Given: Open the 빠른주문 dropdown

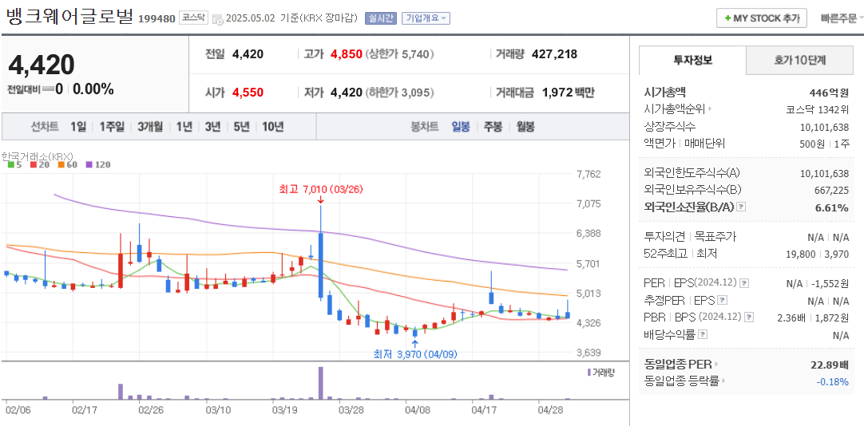Looking at the screenshot, I should [x=842, y=18].
